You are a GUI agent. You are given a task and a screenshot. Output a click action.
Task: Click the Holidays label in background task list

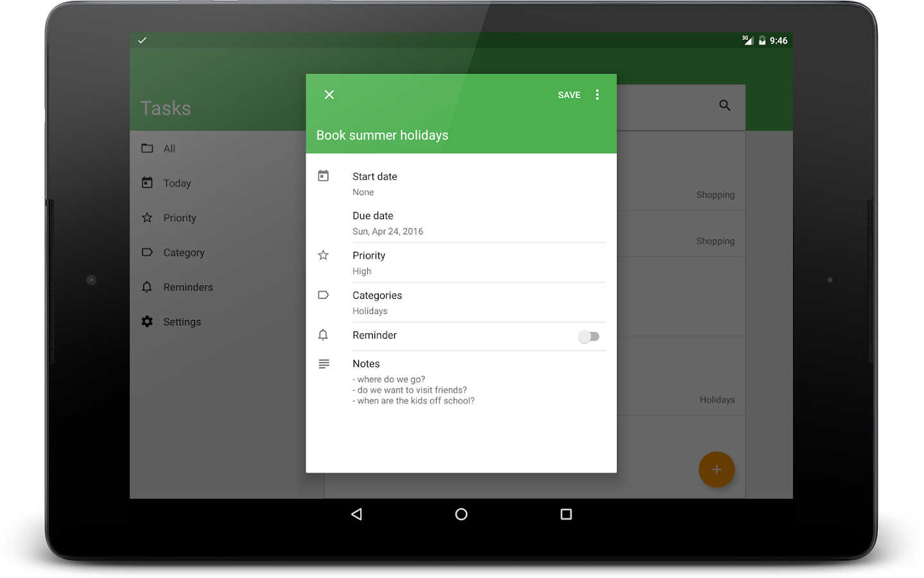tap(717, 399)
